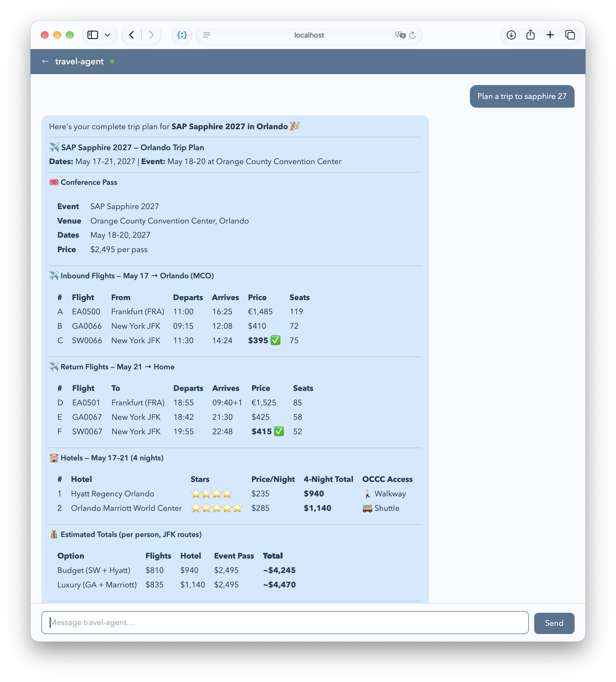Click the Walkway pedestrian icon
This screenshot has width=616, height=682.
[x=367, y=493]
